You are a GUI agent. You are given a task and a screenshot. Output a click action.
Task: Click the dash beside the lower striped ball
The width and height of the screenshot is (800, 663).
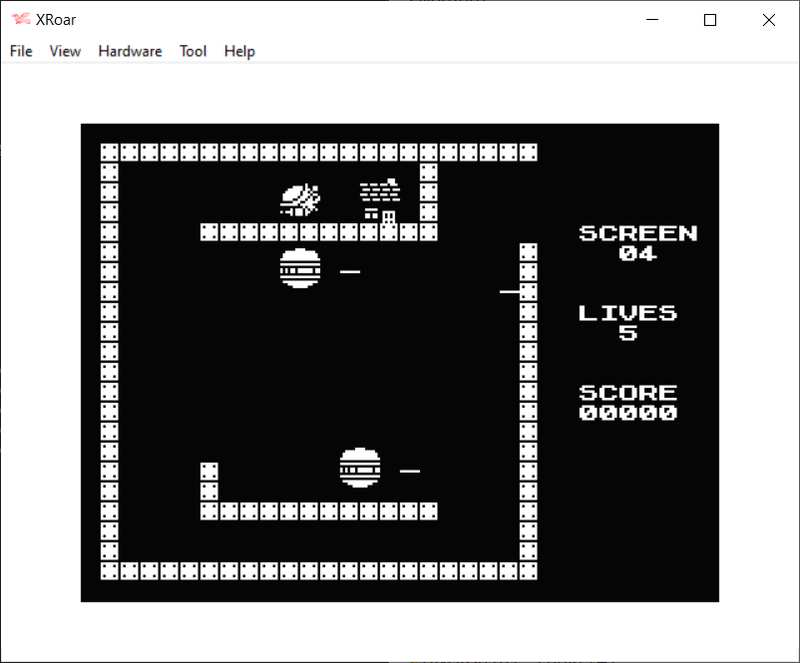click(x=410, y=471)
